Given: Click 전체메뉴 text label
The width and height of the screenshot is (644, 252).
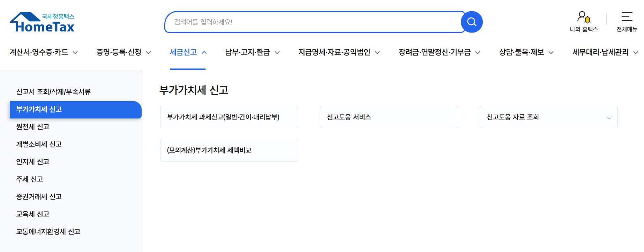Looking at the screenshot, I should coord(627,29).
